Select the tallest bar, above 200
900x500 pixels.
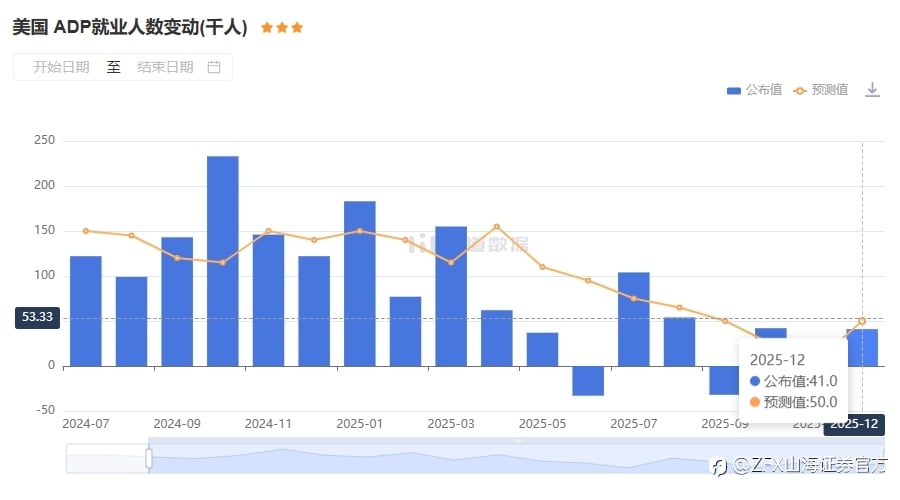pyautogui.click(x=222, y=260)
